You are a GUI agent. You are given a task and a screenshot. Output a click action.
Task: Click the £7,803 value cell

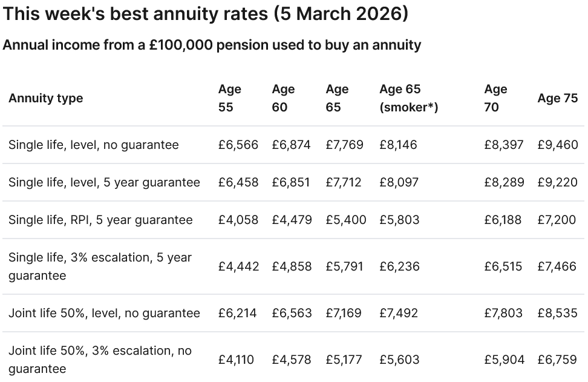(503, 313)
